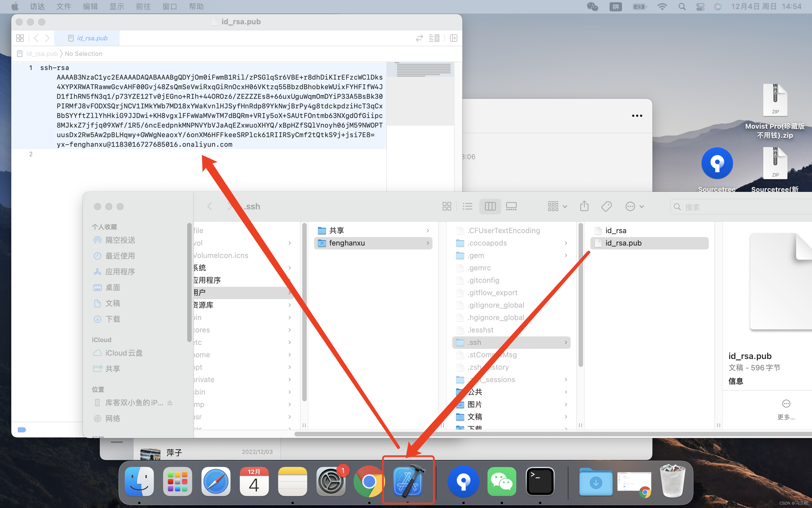This screenshot has width=812, height=508.
Task: Select 网络 in Finder sidebar
Action: point(107,418)
